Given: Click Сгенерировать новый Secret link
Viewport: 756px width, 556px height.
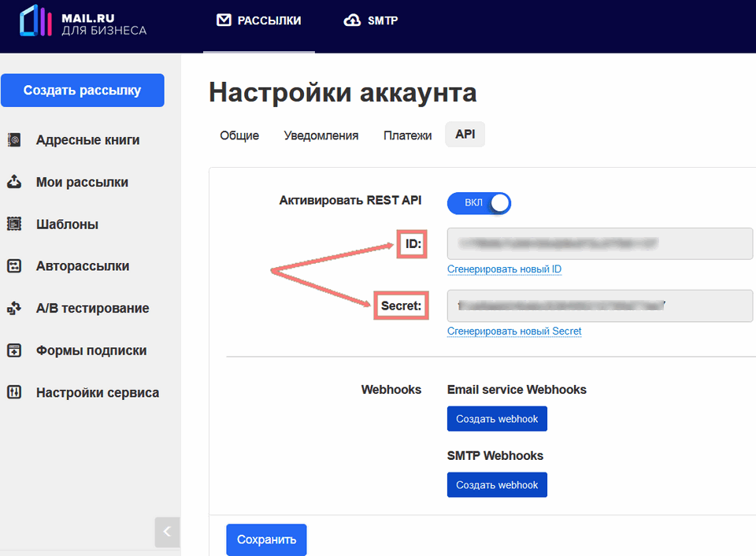Looking at the screenshot, I should pos(514,332).
